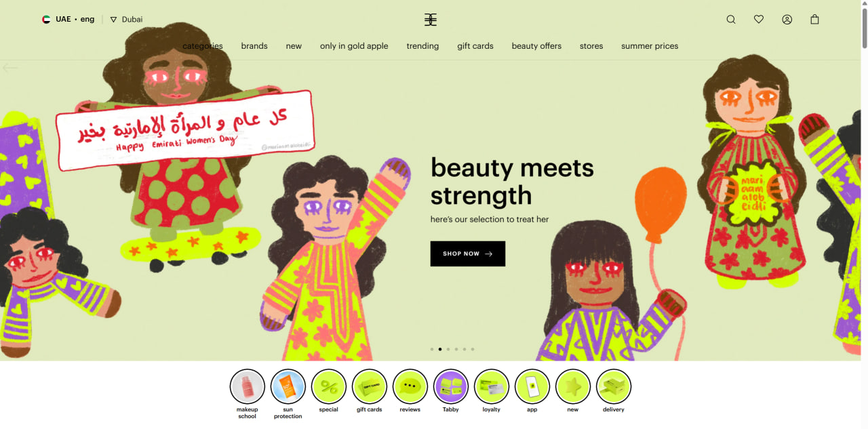Open the makeup school story circle
This screenshot has width=868, height=429.
click(x=248, y=386)
